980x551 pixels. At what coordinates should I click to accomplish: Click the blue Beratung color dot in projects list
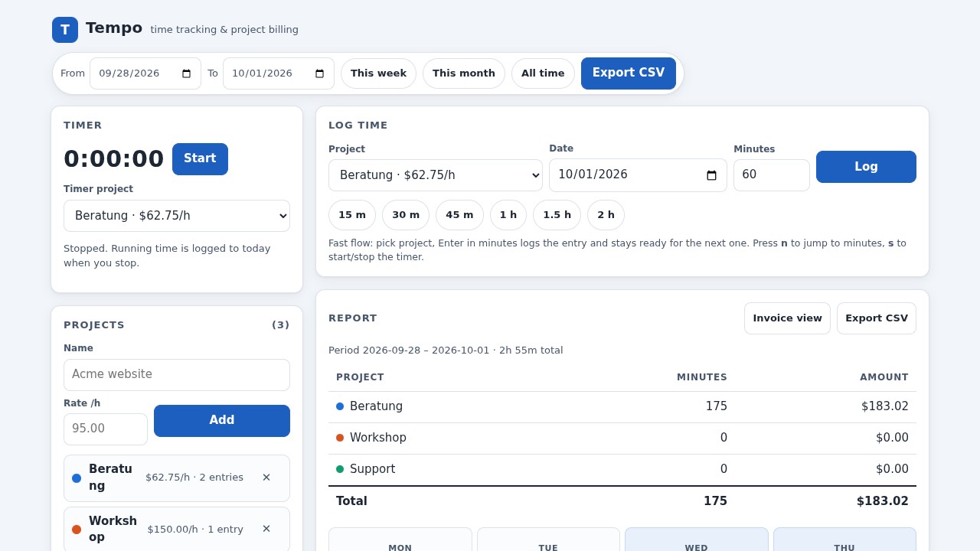tap(77, 478)
